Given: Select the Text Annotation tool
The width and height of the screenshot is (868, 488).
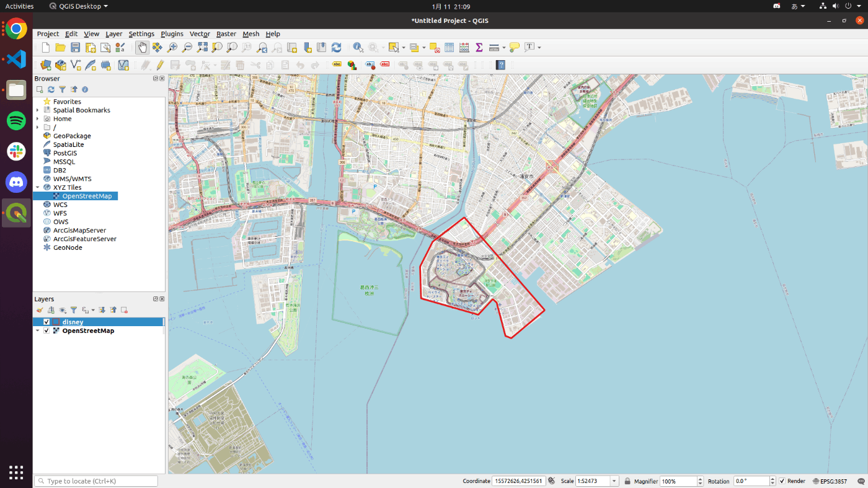Looking at the screenshot, I should (529, 48).
